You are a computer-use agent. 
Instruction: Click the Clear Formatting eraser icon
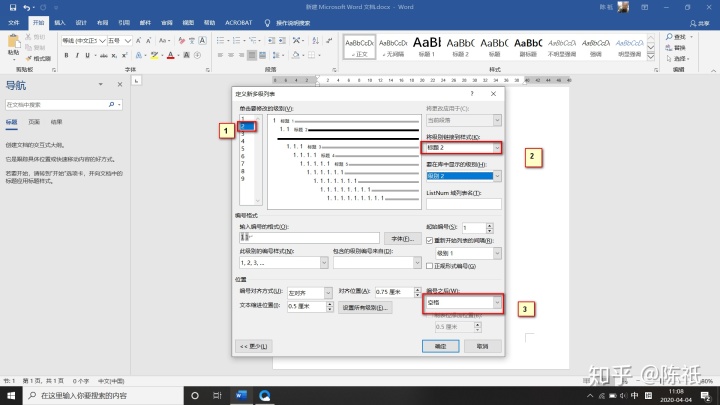(x=181, y=41)
